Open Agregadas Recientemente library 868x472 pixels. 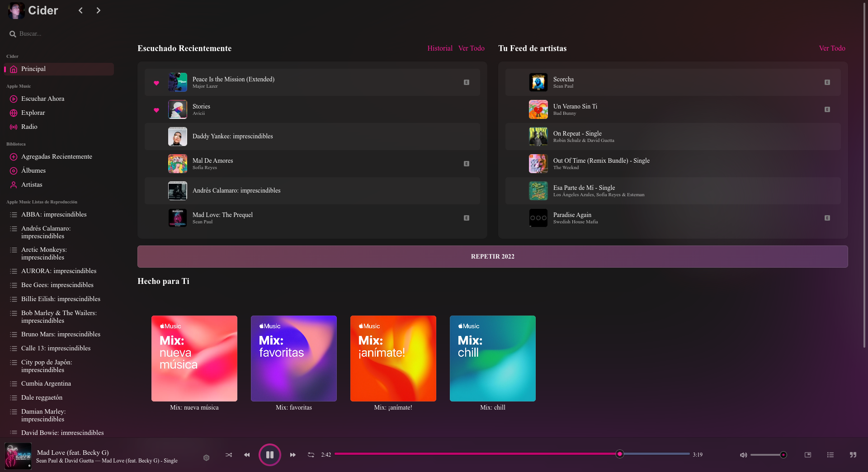click(x=59, y=156)
